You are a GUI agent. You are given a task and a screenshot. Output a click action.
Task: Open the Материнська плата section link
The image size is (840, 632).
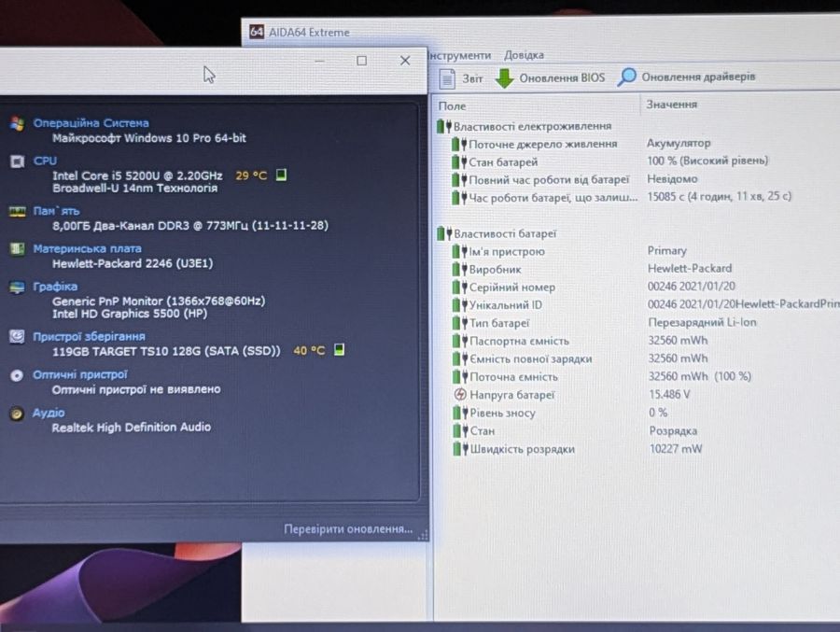pyautogui.click(x=88, y=248)
